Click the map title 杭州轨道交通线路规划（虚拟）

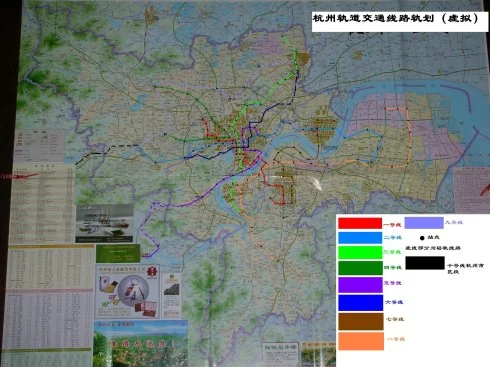click(395, 18)
